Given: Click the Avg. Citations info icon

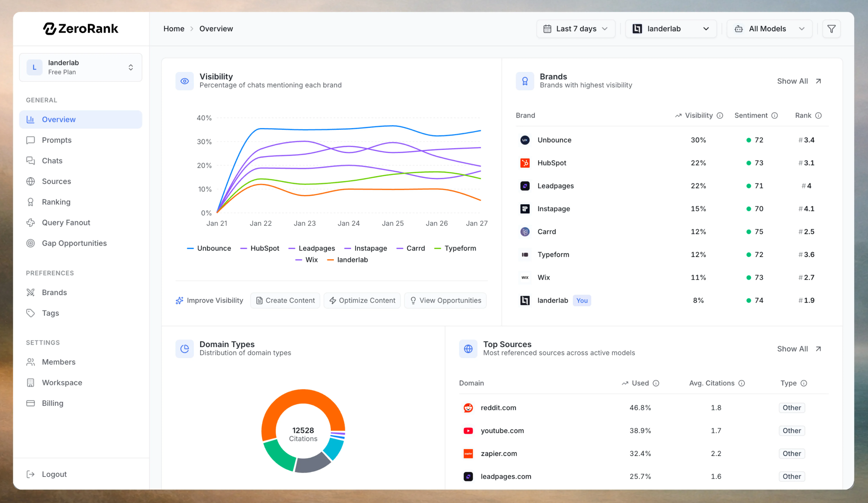Looking at the screenshot, I should [742, 383].
